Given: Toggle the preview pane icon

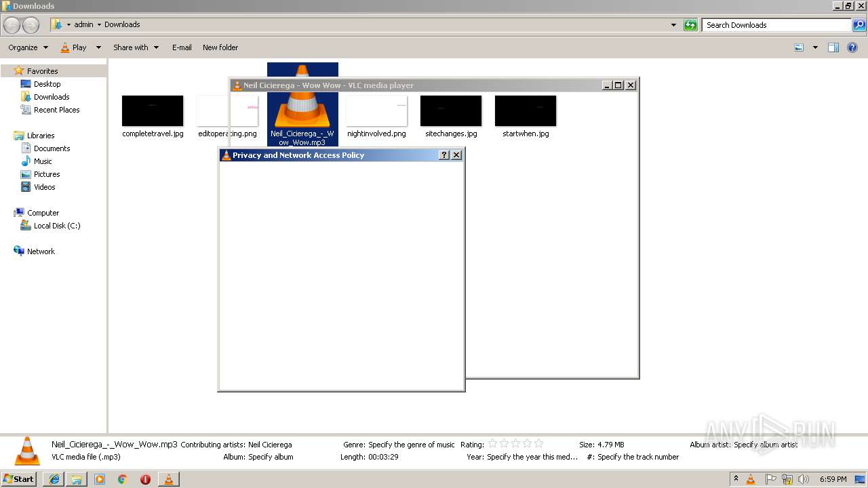Looking at the screenshot, I should (833, 47).
